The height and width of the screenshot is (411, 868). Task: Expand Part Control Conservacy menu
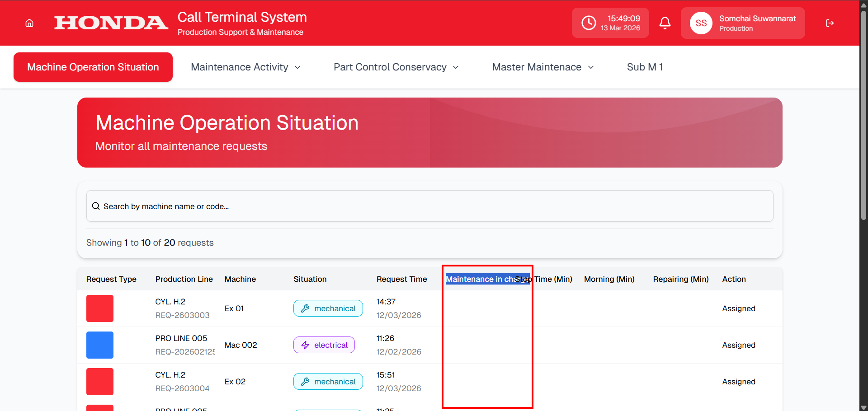[396, 67]
